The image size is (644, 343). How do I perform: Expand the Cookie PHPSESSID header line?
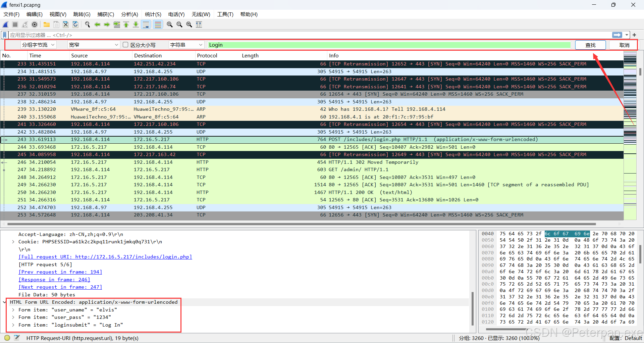point(13,242)
